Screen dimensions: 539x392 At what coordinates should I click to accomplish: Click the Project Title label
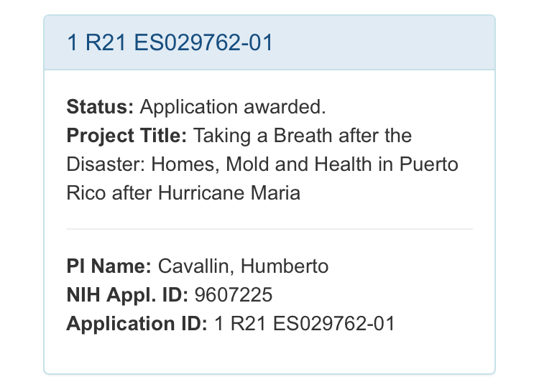(x=126, y=136)
